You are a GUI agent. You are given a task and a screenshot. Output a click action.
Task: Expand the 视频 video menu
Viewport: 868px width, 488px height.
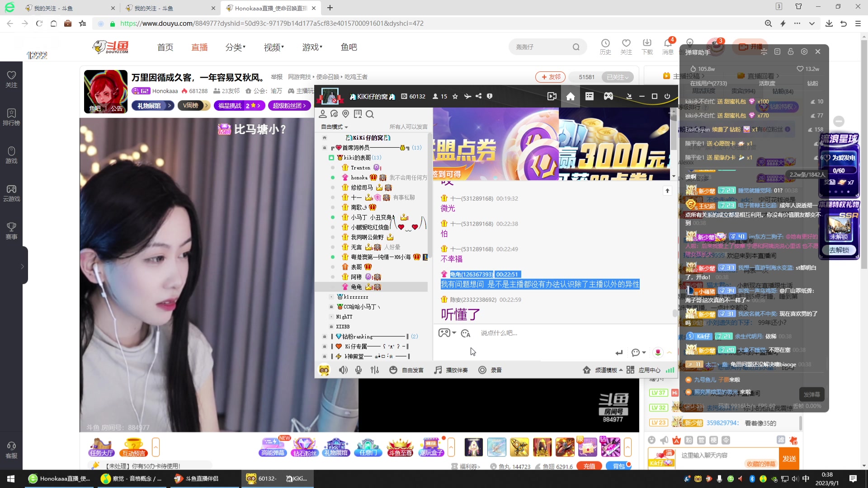(x=274, y=47)
